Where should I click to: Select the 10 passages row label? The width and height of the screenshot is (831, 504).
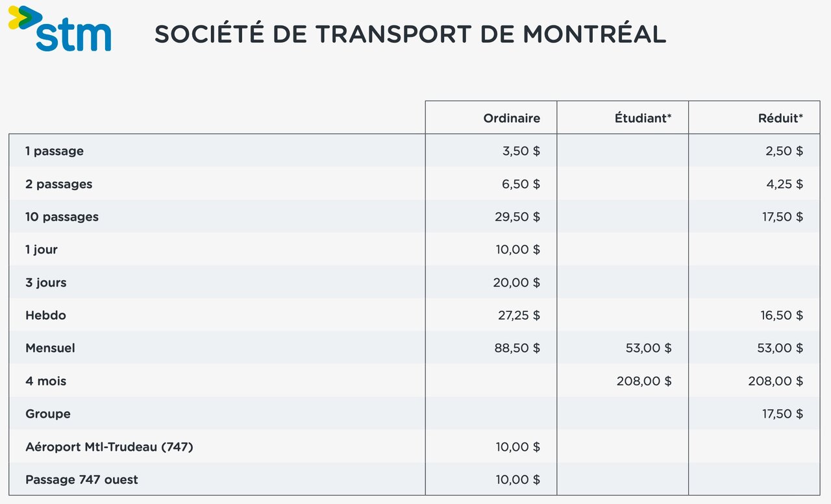click(62, 217)
